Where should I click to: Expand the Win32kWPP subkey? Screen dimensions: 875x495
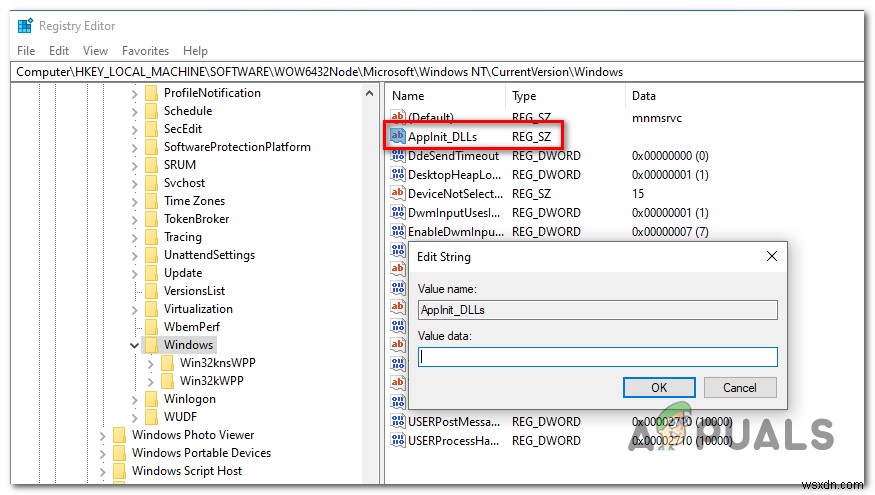[151, 382]
